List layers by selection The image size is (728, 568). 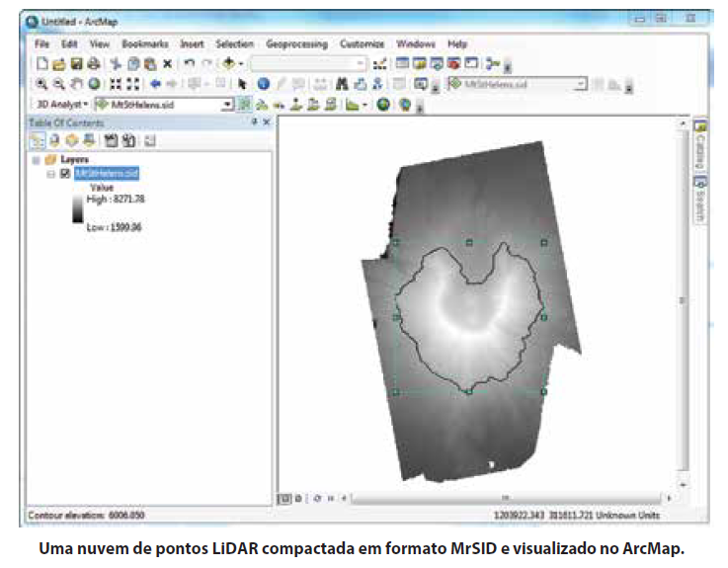(x=89, y=140)
